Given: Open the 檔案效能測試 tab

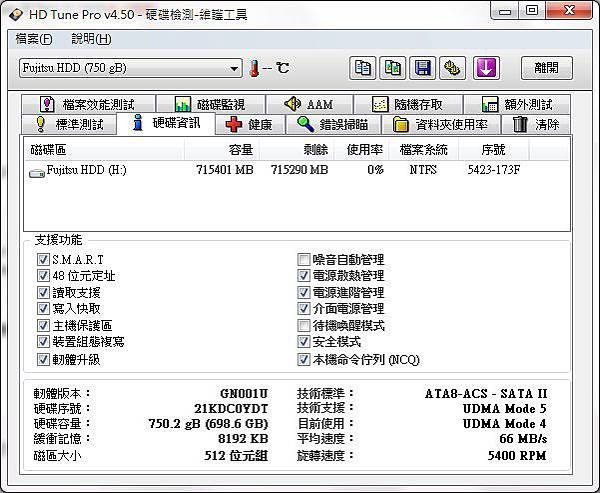Looking at the screenshot, I should coord(88,104).
